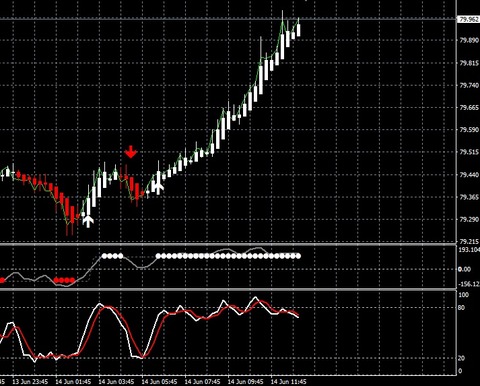Click the 100 level on stochastic scale

463,295
